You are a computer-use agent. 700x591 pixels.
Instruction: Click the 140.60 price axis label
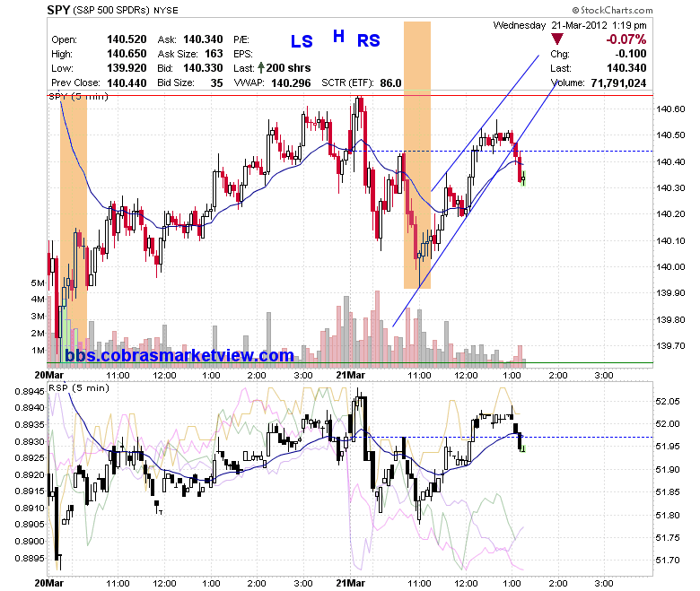pyautogui.click(x=670, y=109)
